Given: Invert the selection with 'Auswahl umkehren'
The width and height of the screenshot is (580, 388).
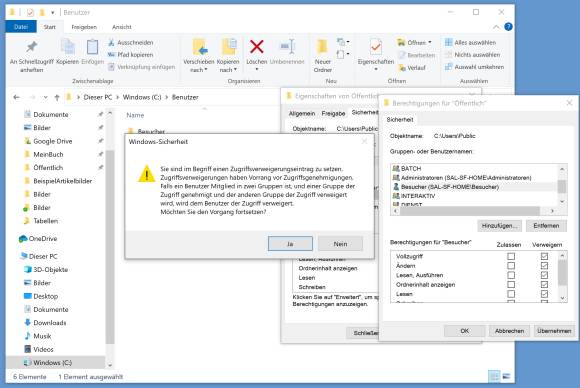Looking at the screenshot, I should (x=475, y=67).
